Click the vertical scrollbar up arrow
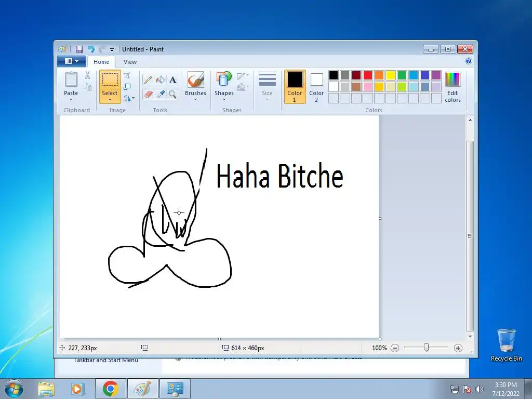This screenshot has width=532, height=399. (470, 120)
